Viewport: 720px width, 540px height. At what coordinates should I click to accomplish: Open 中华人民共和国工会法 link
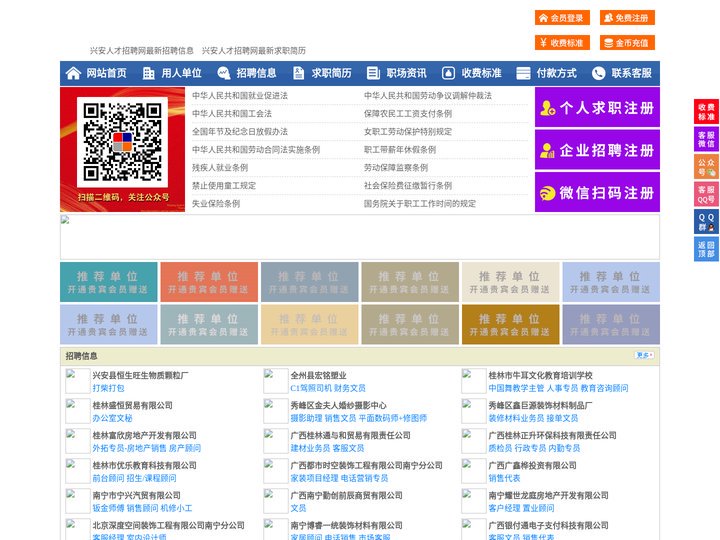coord(232,113)
